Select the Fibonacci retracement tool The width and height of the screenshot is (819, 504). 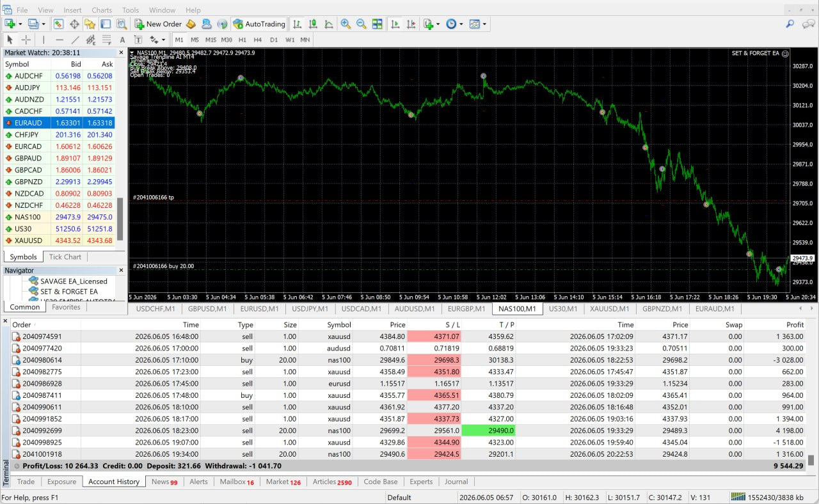[x=107, y=40]
